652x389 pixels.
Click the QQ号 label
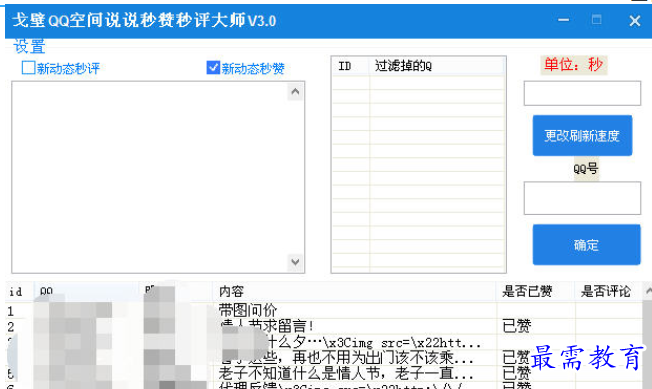pyautogui.click(x=586, y=169)
